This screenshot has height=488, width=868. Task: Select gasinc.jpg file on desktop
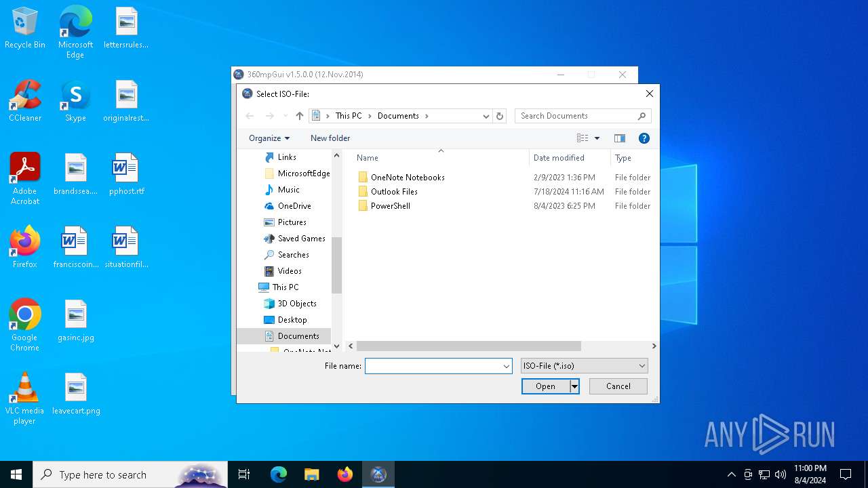click(x=76, y=321)
